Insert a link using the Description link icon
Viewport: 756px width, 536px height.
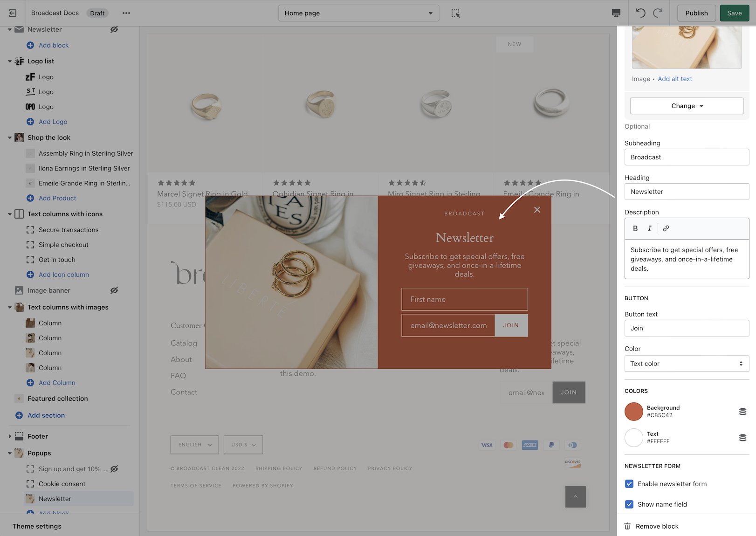point(666,228)
